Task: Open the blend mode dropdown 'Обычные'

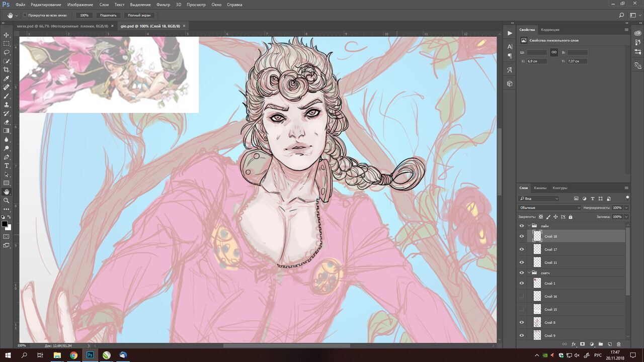Action: [549, 208]
